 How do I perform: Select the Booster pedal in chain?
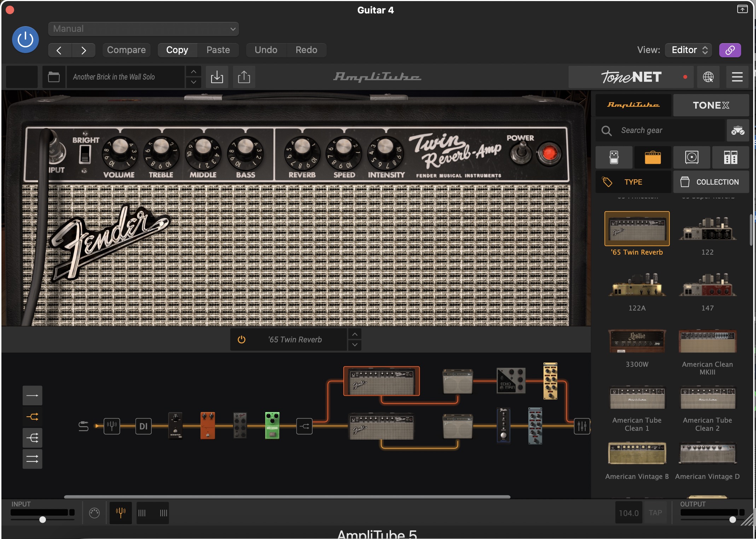coord(175,426)
